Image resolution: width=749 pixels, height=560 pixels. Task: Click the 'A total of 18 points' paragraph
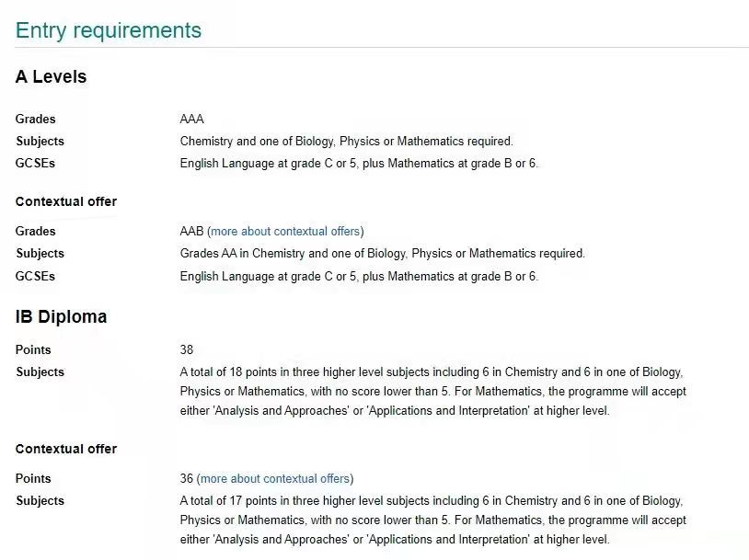[432, 392]
